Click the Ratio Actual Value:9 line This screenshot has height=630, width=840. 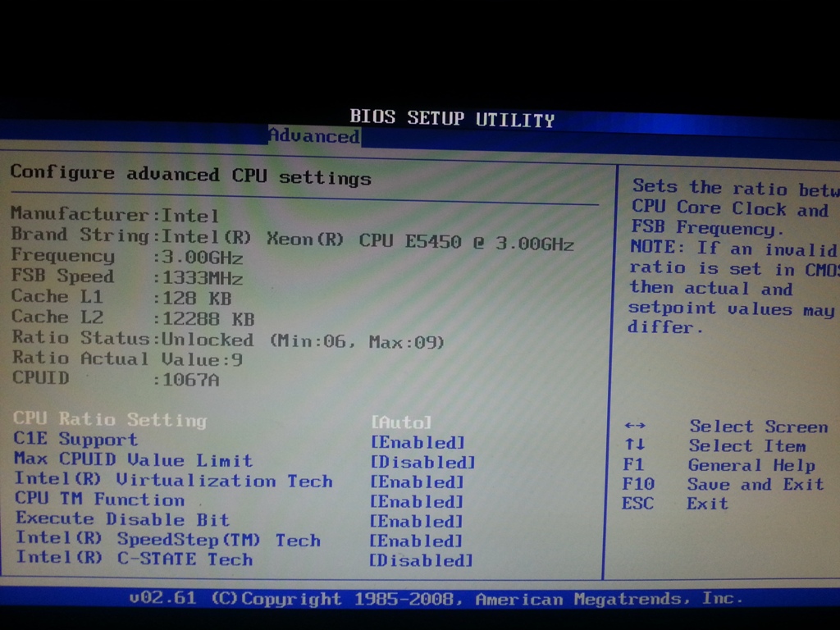(x=127, y=358)
